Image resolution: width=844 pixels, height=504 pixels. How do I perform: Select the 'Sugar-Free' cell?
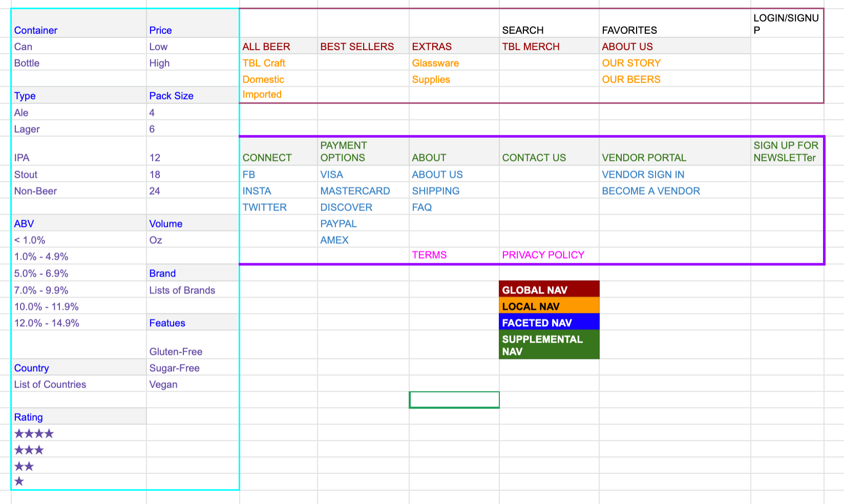(x=193, y=368)
